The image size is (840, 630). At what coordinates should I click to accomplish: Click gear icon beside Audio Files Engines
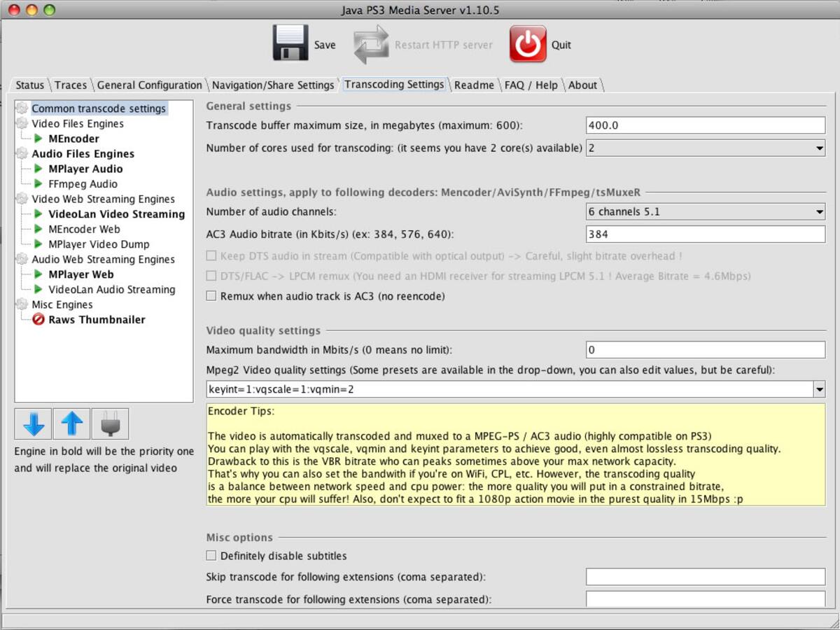click(x=22, y=154)
